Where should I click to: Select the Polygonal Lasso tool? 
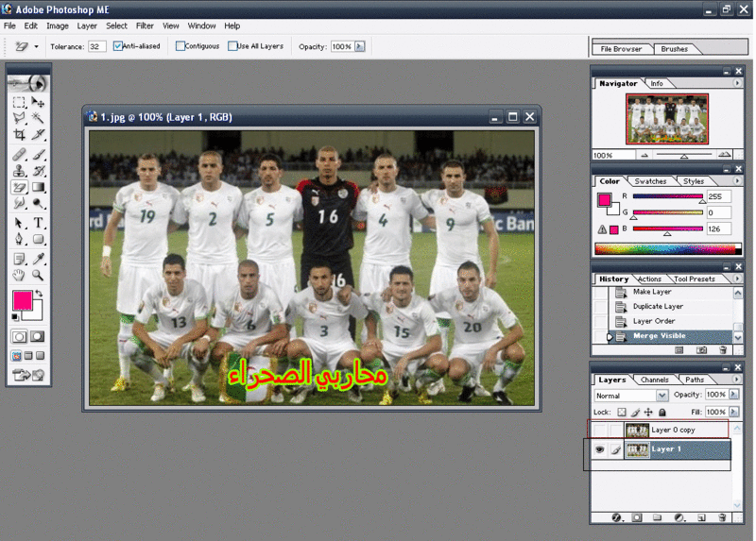tap(19, 118)
